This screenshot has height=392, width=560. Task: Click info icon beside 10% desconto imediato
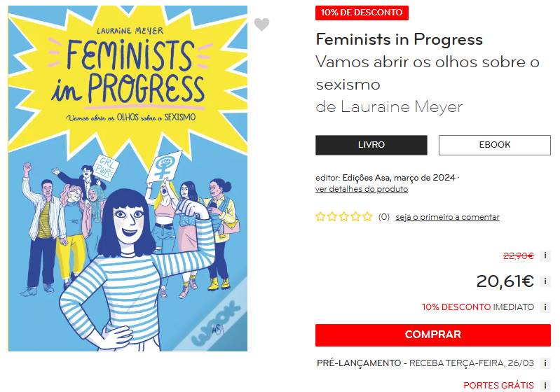point(546,307)
